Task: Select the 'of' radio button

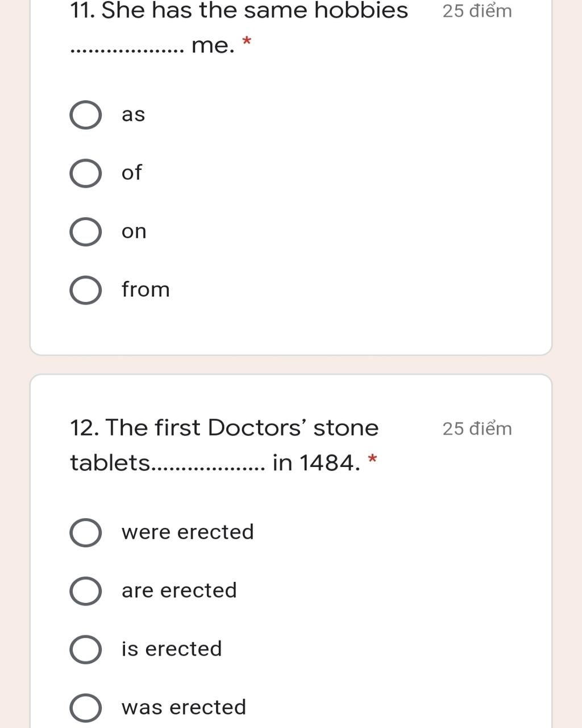Action: point(86,173)
